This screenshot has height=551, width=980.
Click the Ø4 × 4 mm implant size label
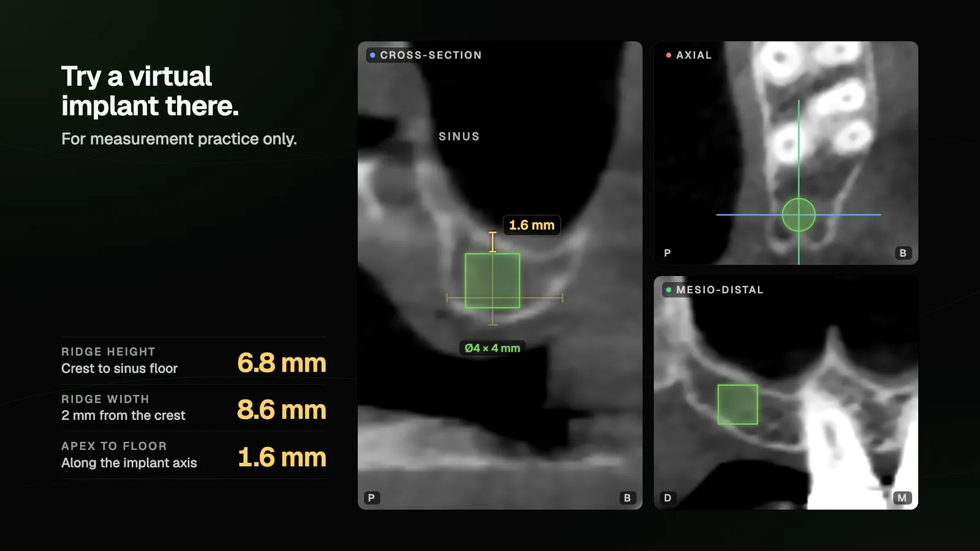tap(492, 348)
